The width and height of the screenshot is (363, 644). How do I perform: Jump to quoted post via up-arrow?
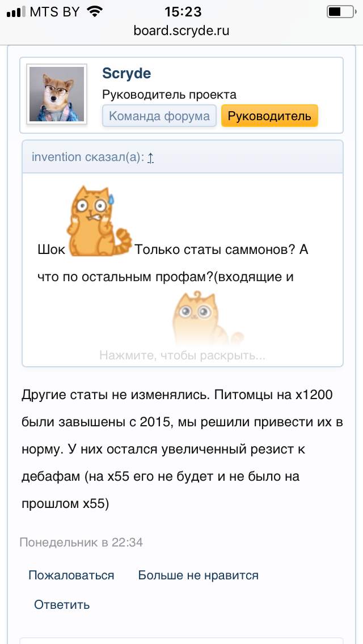click(150, 157)
